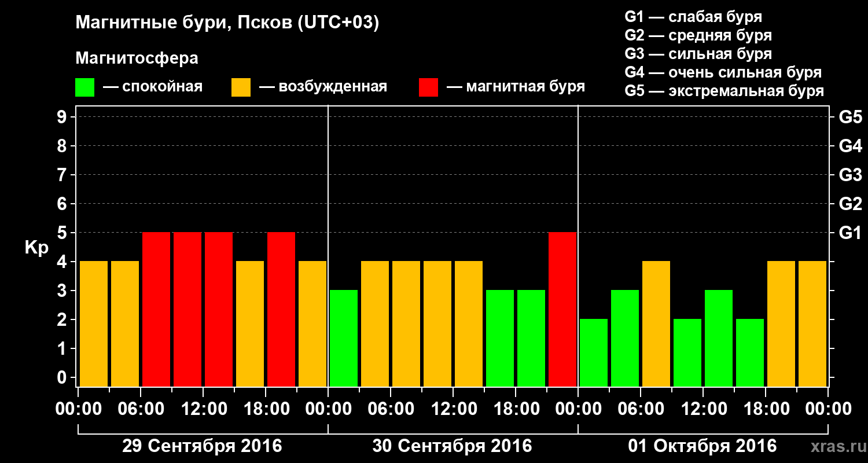Click 'G5 — экстремальная буря' legend line
This screenshot has width=868, height=463.
724,91
